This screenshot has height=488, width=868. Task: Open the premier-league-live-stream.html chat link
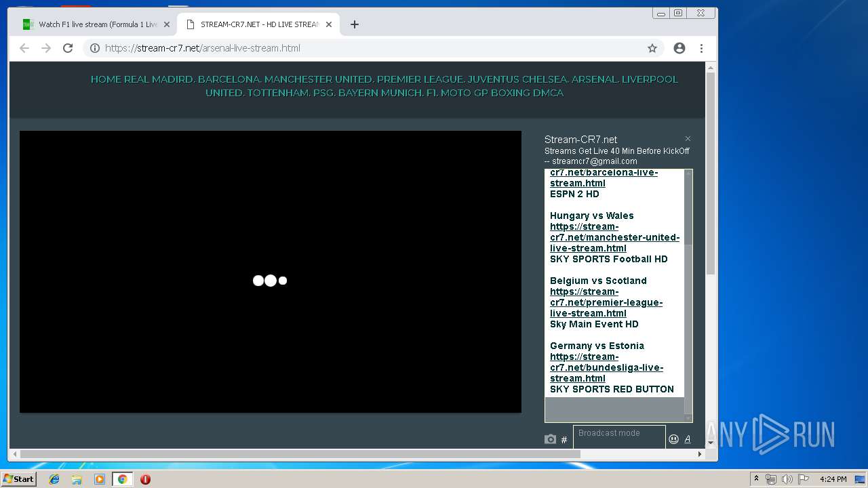click(606, 302)
